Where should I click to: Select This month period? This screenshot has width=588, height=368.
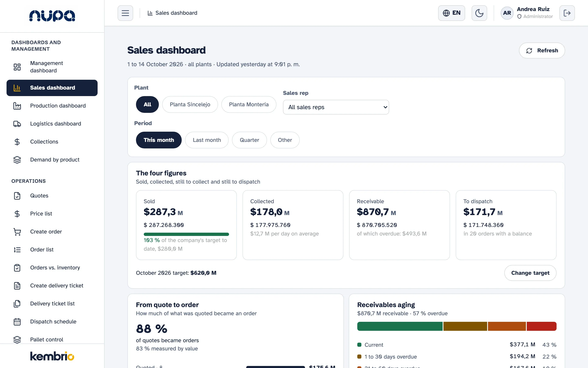click(159, 140)
